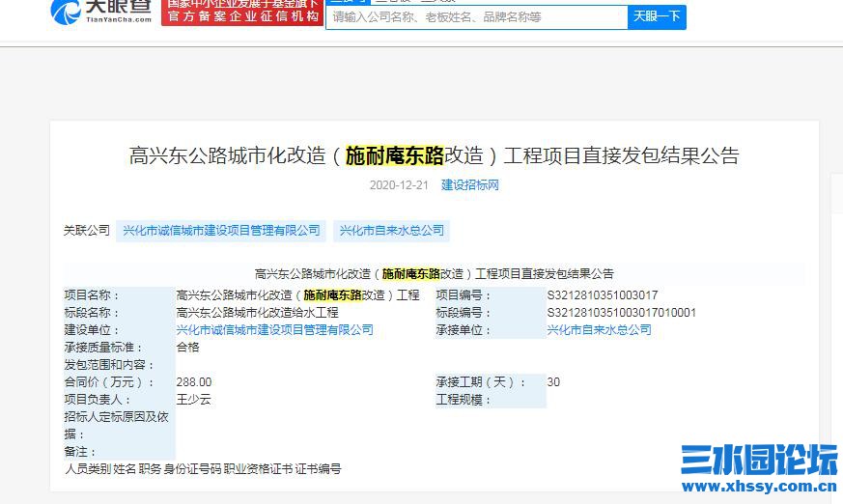Click the 项目编号 label
The width and height of the screenshot is (843, 504).
pyautogui.click(x=463, y=295)
